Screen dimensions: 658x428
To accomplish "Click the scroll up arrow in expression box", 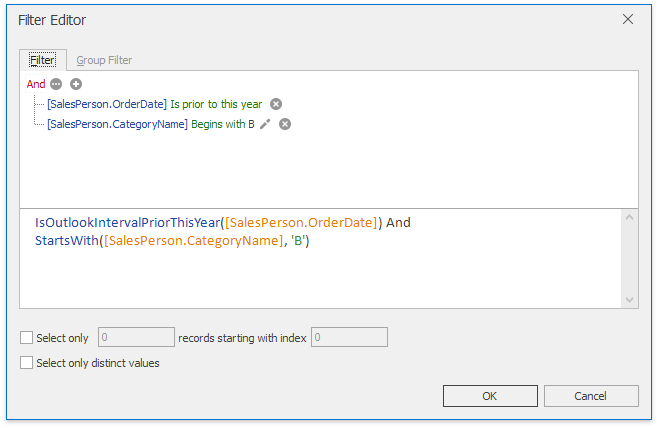I will click(x=629, y=218).
